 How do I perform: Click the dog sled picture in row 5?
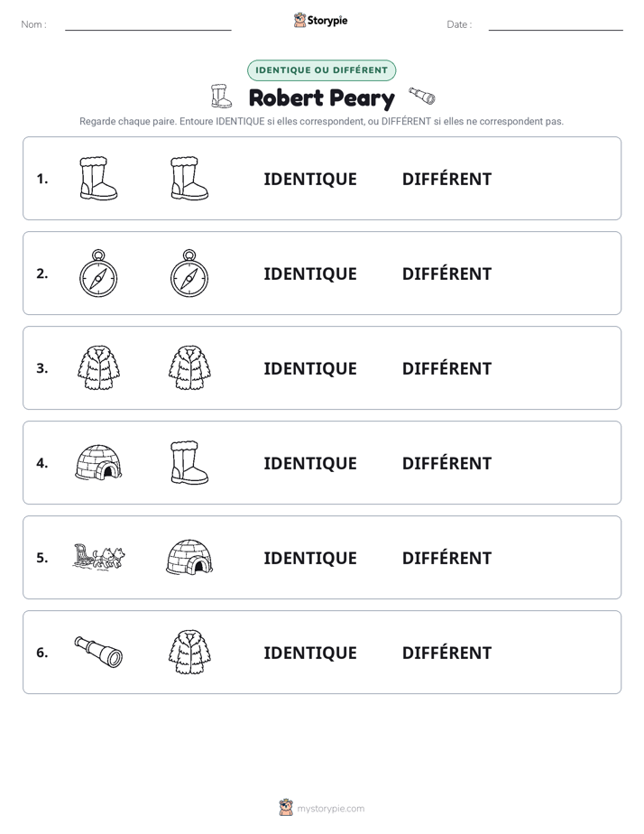(x=98, y=558)
